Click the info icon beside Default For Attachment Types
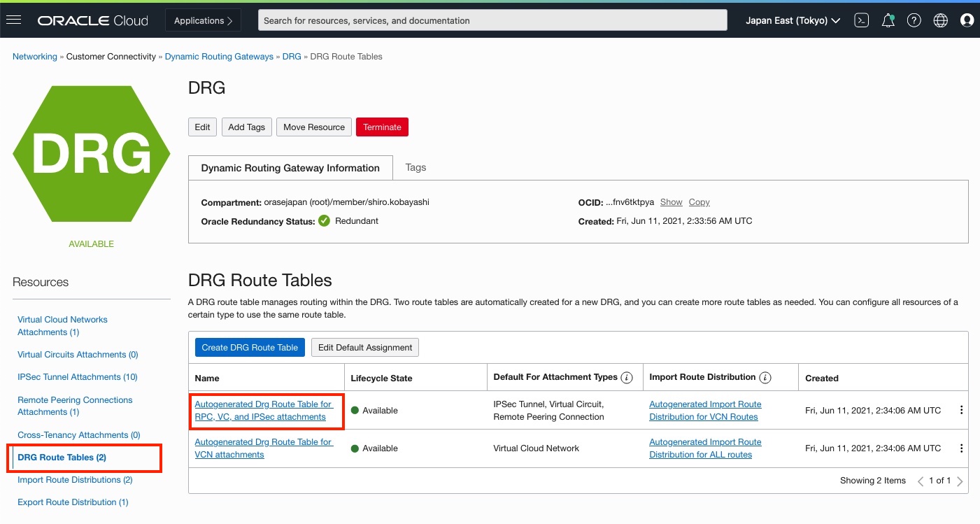980x524 pixels. [626, 377]
